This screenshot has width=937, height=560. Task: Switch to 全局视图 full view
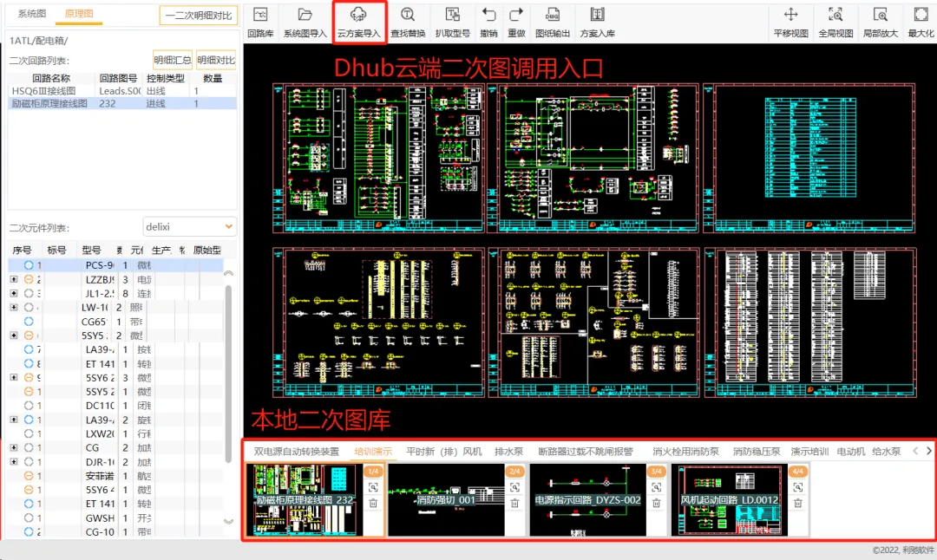(x=835, y=22)
